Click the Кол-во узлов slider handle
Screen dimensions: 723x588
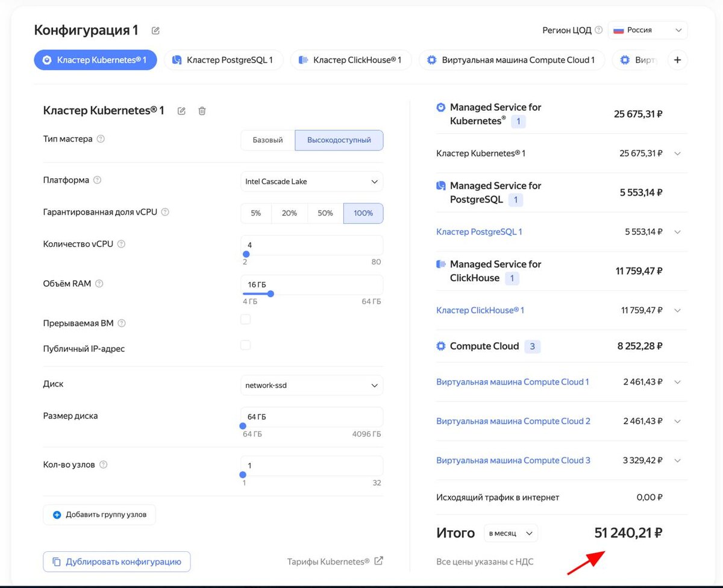click(243, 475)
